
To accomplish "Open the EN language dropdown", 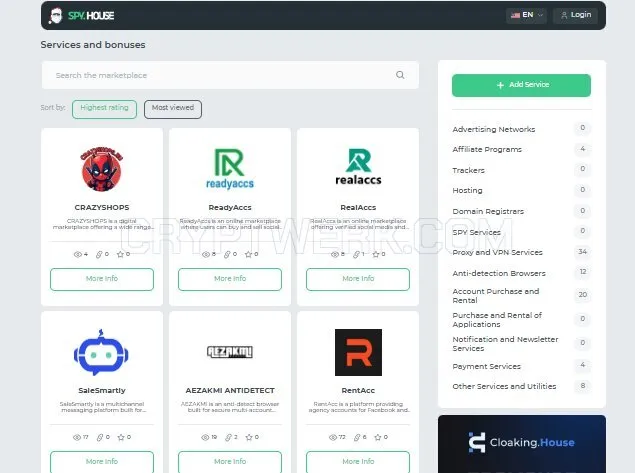I will (526, 15).
